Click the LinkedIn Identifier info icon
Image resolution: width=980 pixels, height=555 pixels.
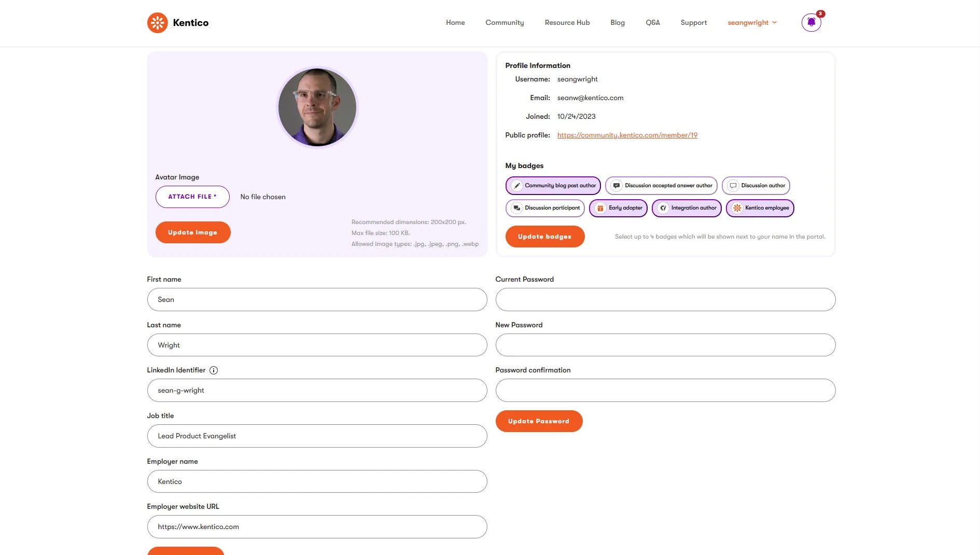214,370
